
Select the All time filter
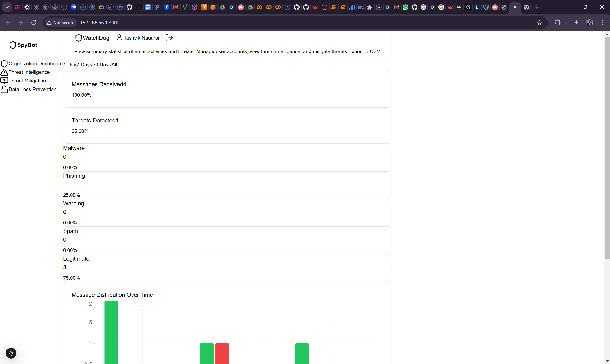tap(114, 65)
